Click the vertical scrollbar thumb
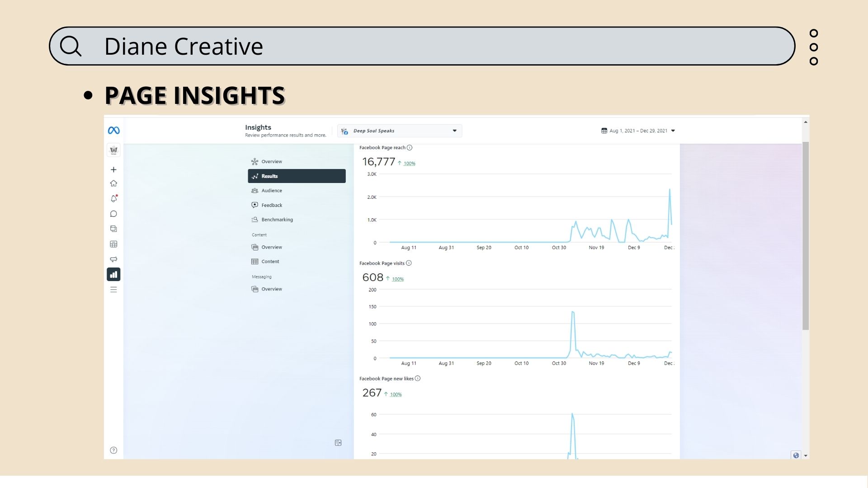 [x=806, y=235]
